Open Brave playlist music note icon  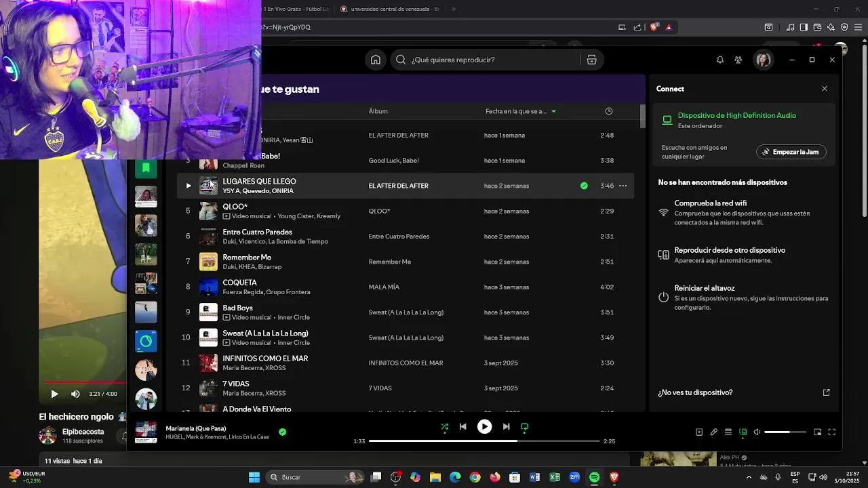tap(790, 27)
